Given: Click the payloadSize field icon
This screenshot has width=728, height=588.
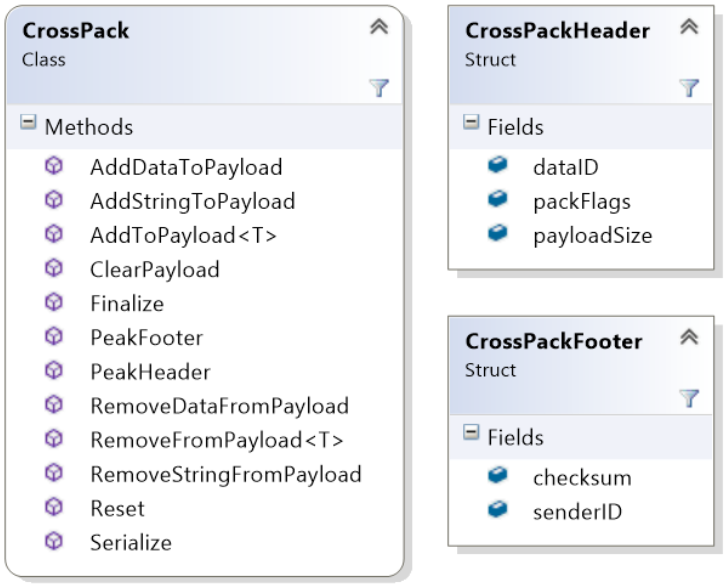Looking at the screenshot, I should point(498,233).
